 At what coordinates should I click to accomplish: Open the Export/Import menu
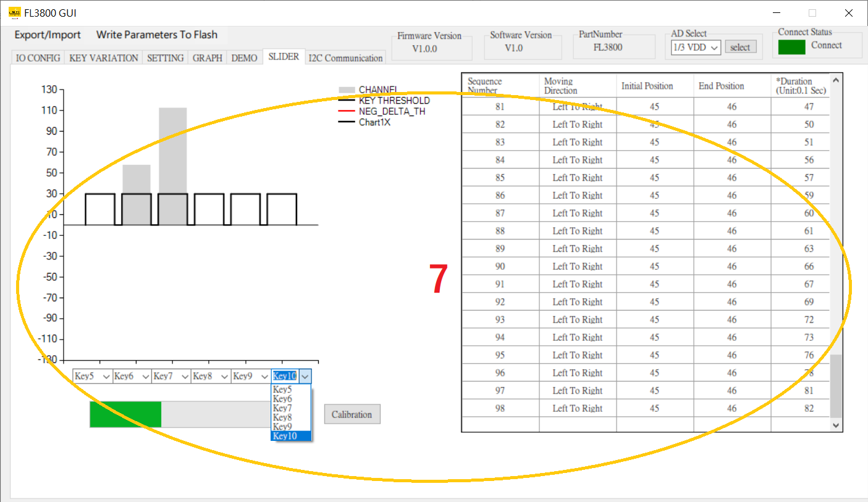pos(48,35)
